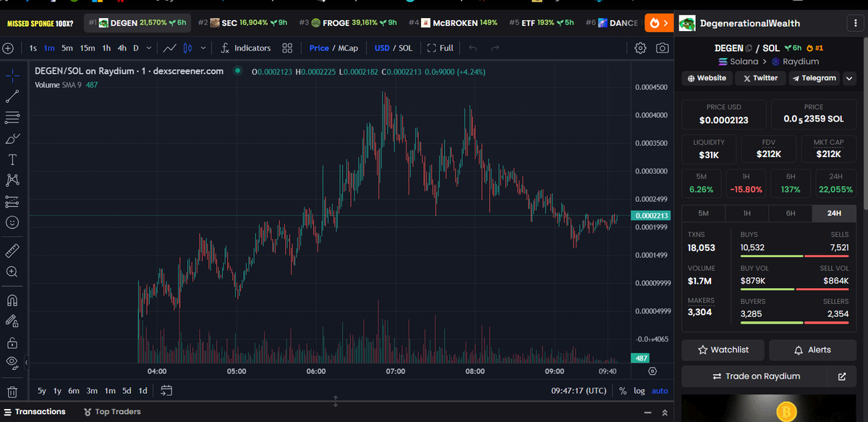Undo last chart action
Screen dimensions: 868x422
coord(473,48)
